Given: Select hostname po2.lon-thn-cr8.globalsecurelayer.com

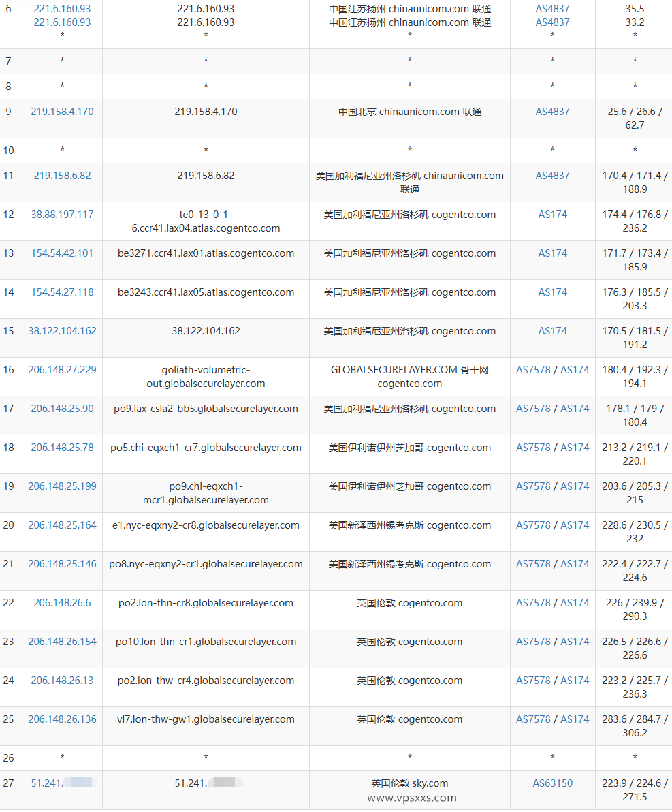Looking at the screenshot, I should pyautogui.click(x=206, y=603).
